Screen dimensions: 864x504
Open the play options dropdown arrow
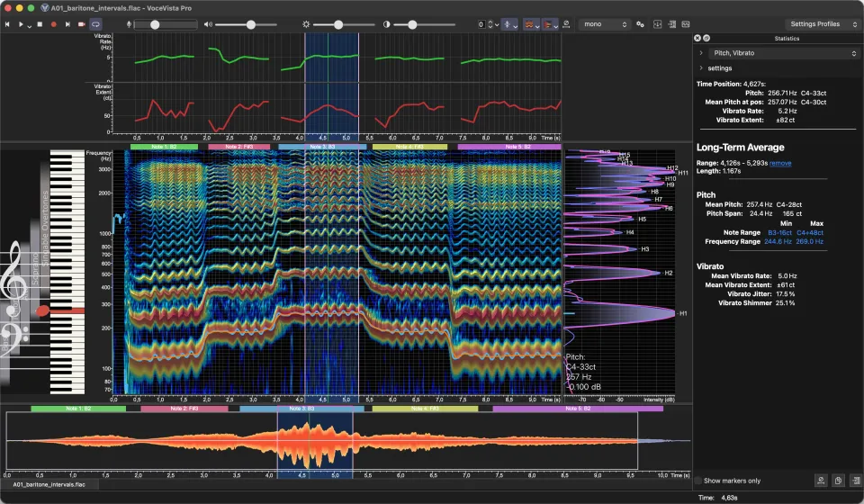point(29,25)
